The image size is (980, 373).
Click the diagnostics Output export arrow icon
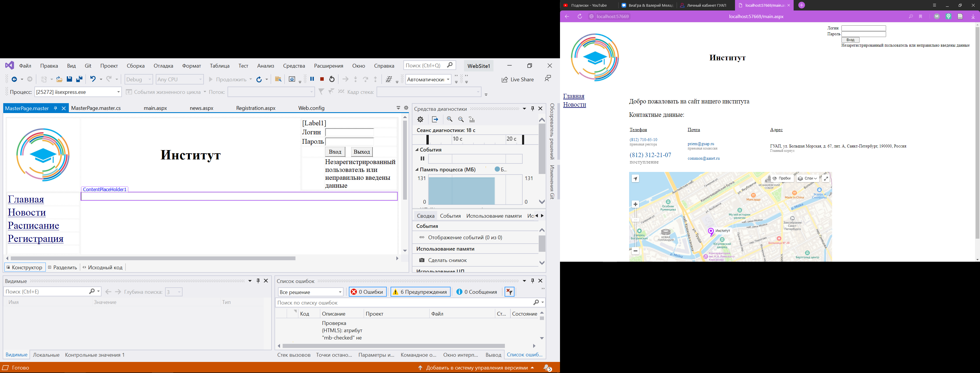click(x=435, y=119)
